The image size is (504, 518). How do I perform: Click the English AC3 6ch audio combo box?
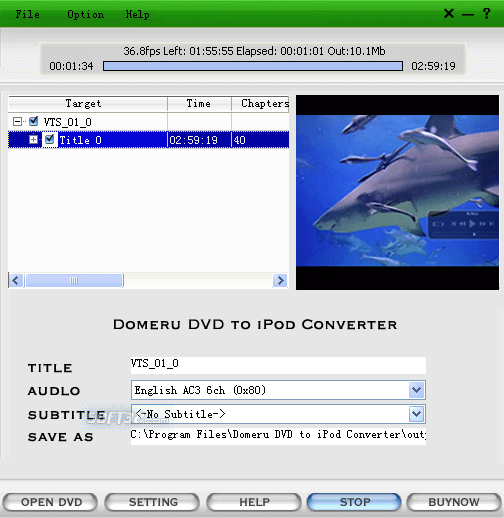pos(278,390)
